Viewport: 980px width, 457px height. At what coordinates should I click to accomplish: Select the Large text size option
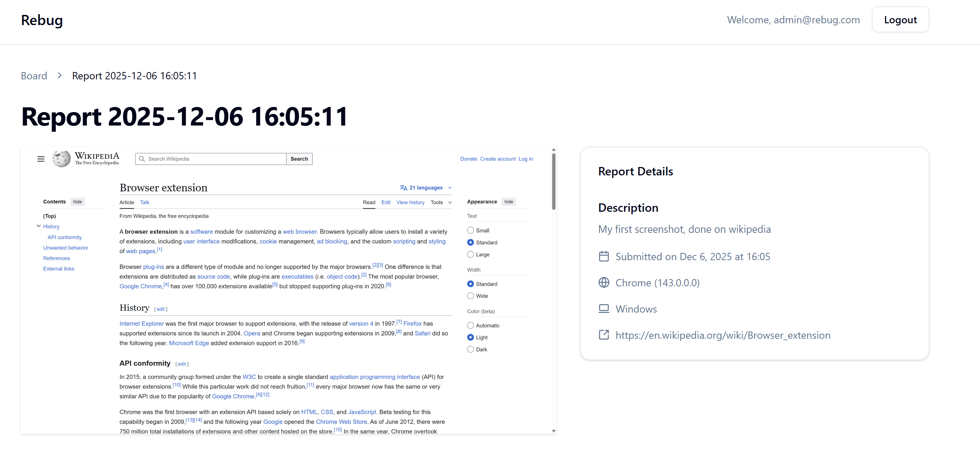click(470, 254)
